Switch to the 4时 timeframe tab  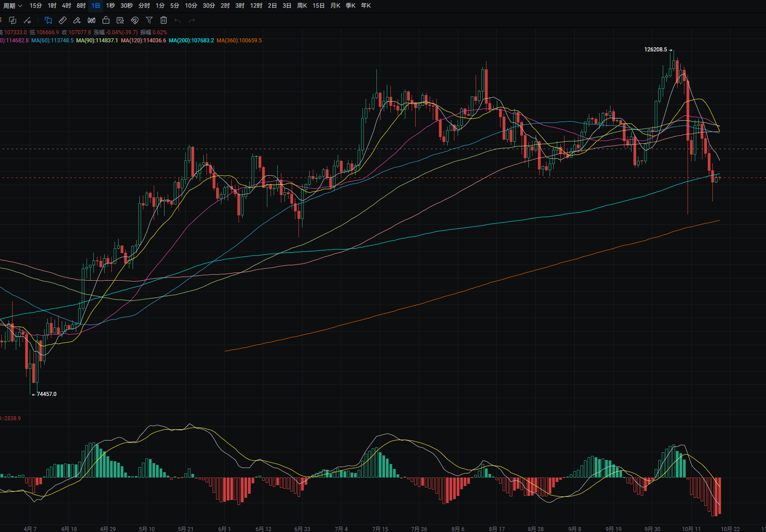(66, 6)
